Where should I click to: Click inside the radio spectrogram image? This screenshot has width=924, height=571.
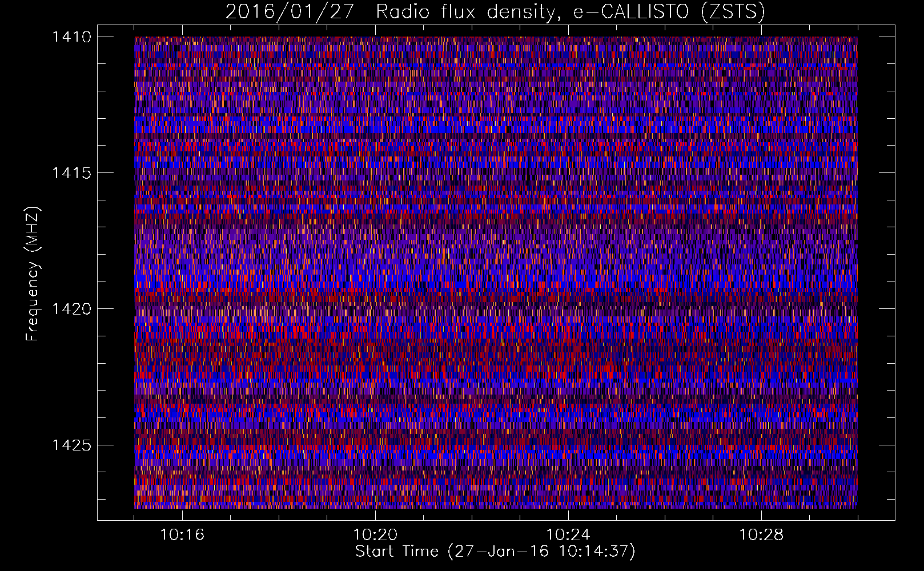click(496, 272)
